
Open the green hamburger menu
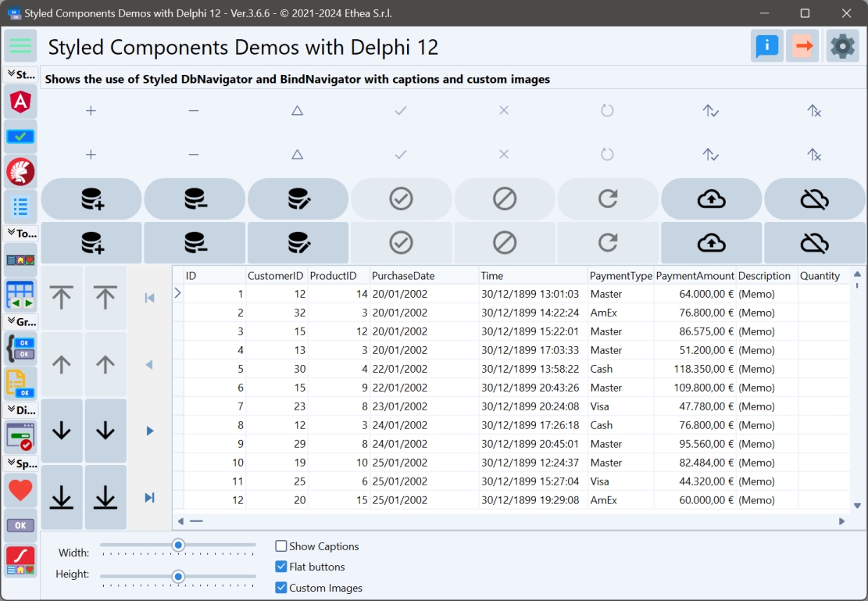pyautogui.click(x=20, y=45)
